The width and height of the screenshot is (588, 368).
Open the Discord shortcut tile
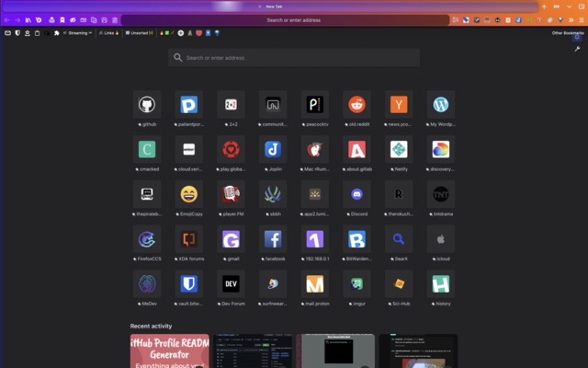pos(356,194)
